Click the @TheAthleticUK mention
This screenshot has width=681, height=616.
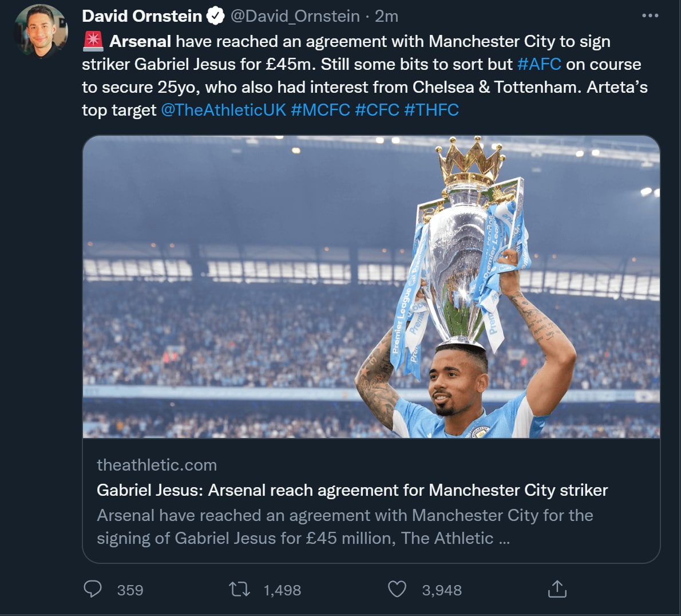tap(223, 110)
